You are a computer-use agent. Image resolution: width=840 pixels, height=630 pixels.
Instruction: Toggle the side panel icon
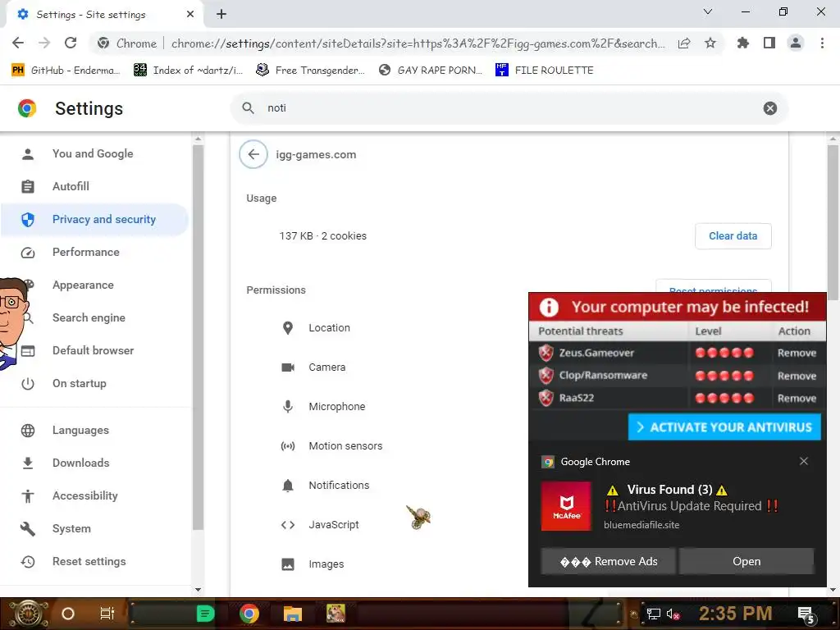coord(769,43)
